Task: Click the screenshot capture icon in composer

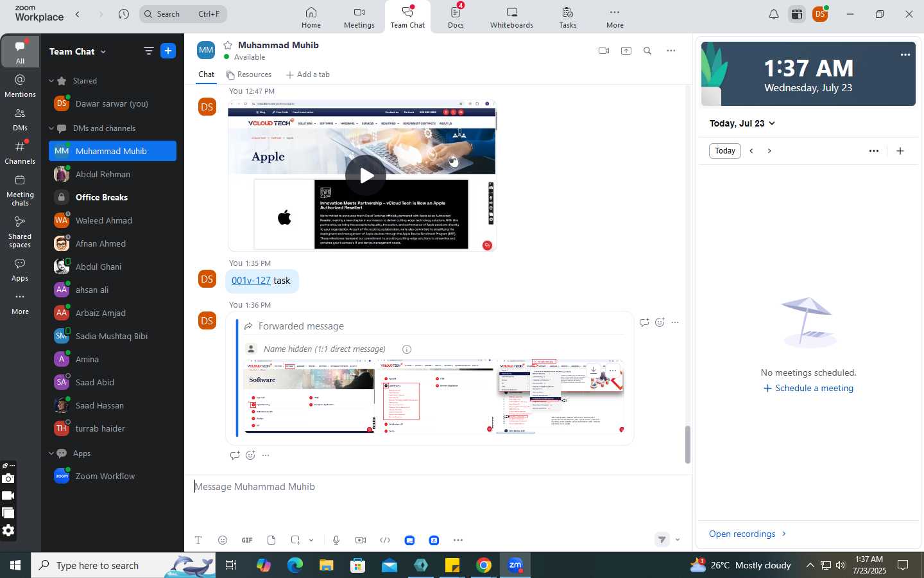Action: coord(295,540)
